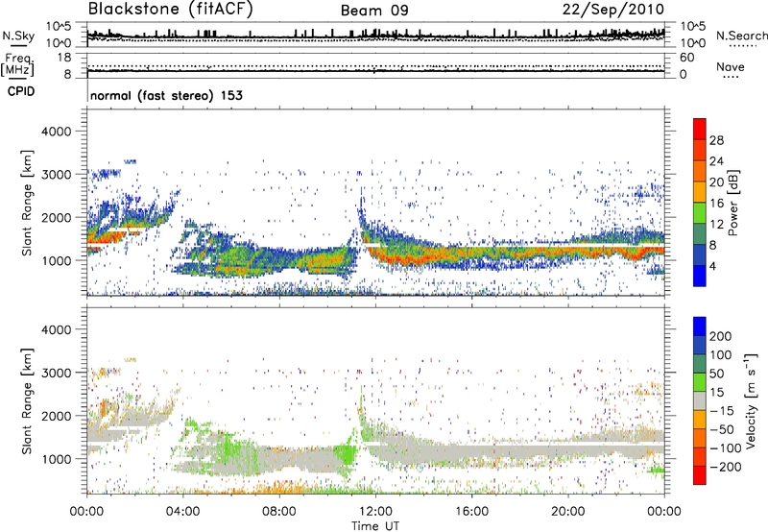This screenshot has height=532, width=768.
Task: Pick the red top segment of Power color bar
Action: [700, 129]
